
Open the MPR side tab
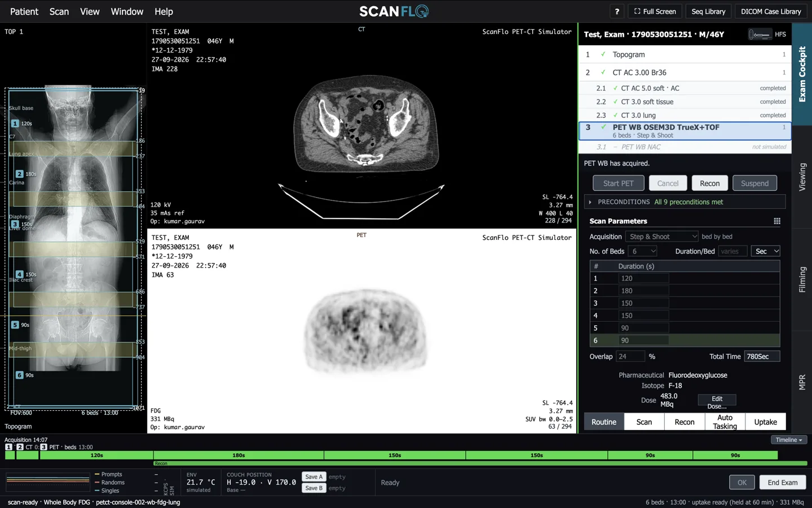click(x=802, y=382)
